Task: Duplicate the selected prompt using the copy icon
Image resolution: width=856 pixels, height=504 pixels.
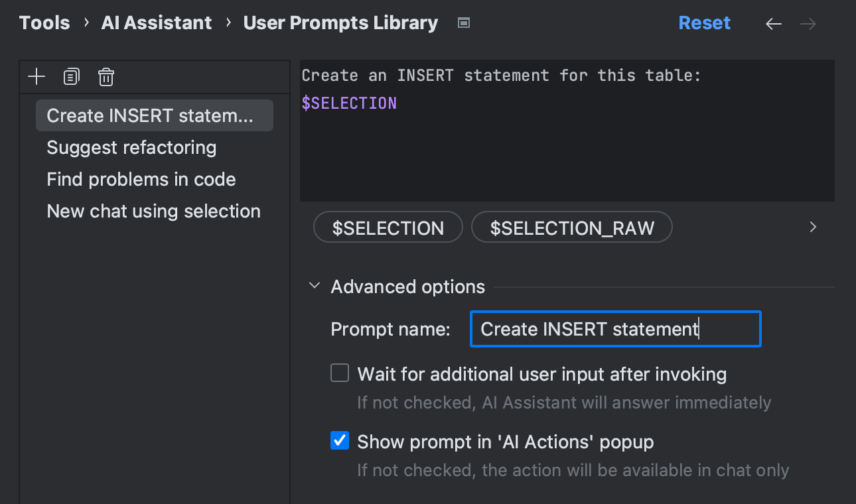Action: [x=70, y=76]
